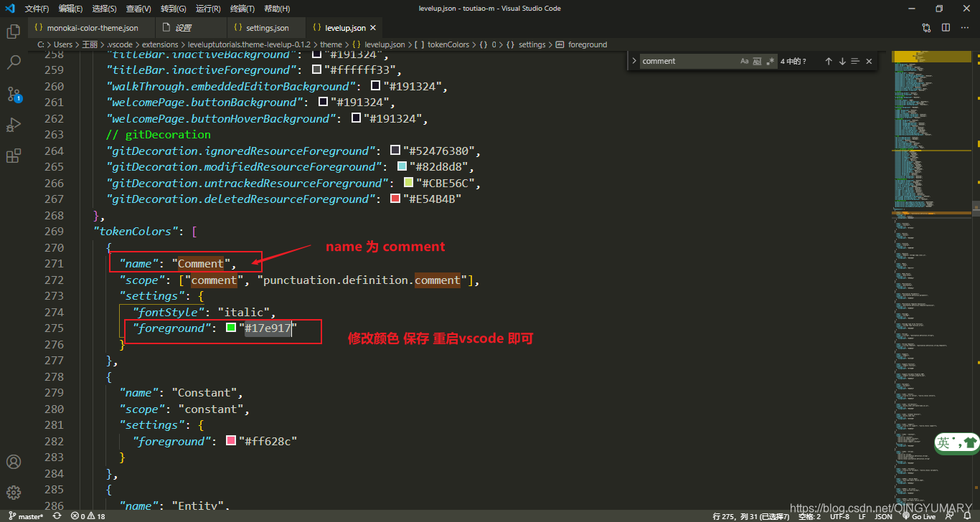Close the find widget
The height and width of the screenshot is (522, 980).
869,61
